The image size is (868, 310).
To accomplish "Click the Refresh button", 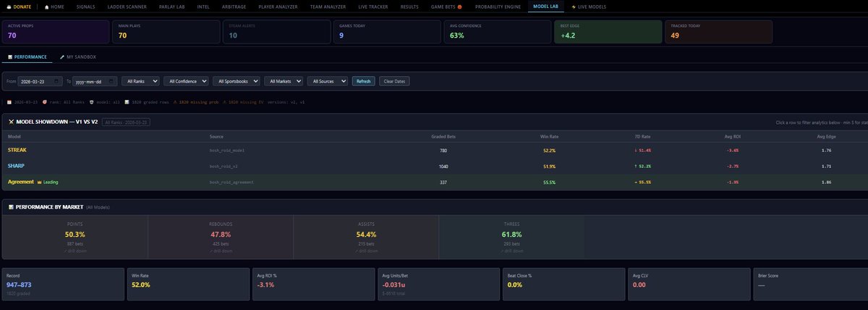I will click(x=364, y=81).
